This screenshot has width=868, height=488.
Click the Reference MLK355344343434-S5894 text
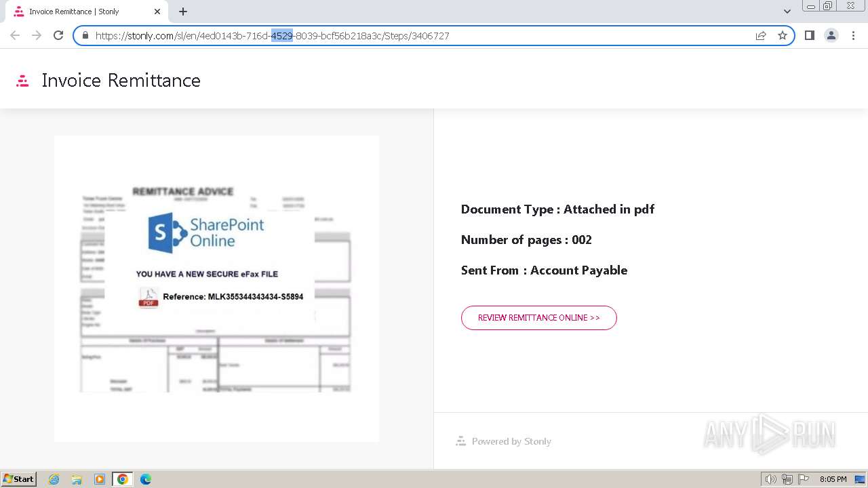click(x=233, y=297)
